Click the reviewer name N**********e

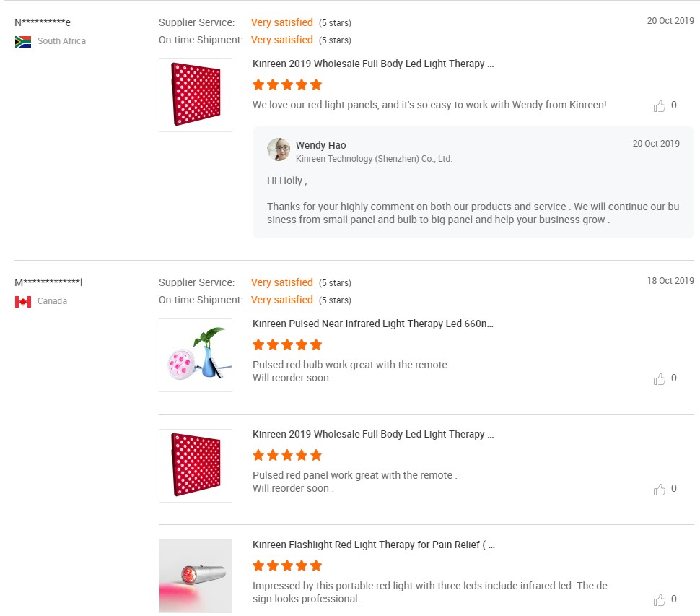pyautogui.click(x=43, y=22)
